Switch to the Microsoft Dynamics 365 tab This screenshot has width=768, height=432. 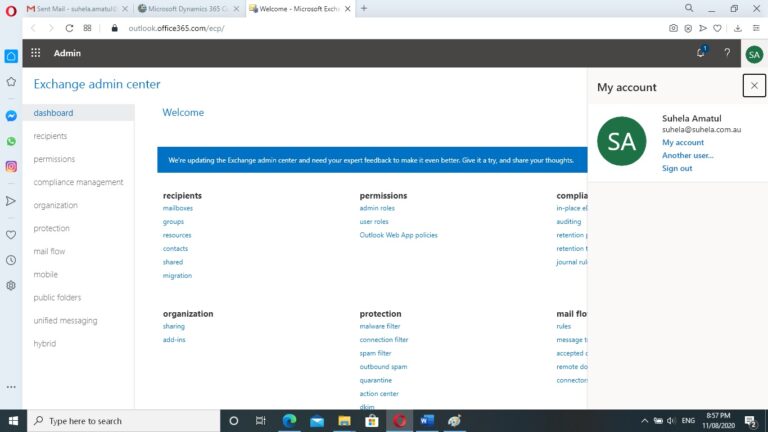tap(188, 9)
